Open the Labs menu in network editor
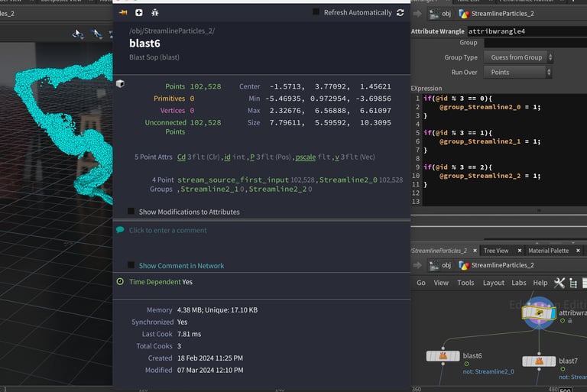587x392 pixels. pyautogui.click(x=519, y=283)
